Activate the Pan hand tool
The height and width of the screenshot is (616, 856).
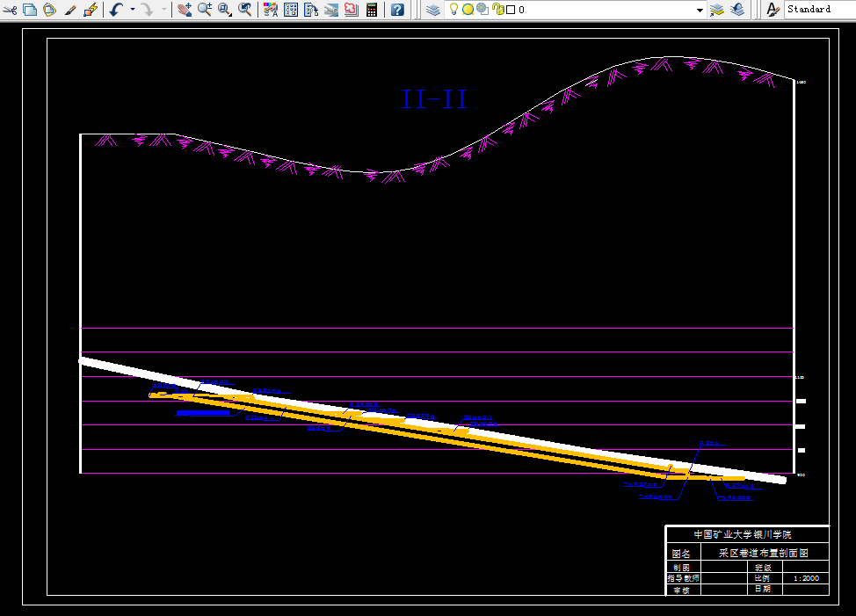[x=185, y=10]
